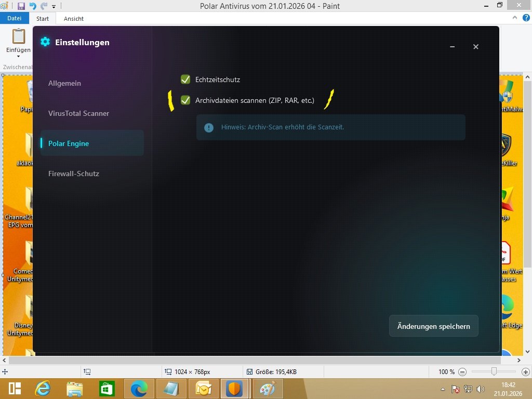Click the vertical scrollbar down arrow in Paint

pyautogui.click(x=527, y=351)
